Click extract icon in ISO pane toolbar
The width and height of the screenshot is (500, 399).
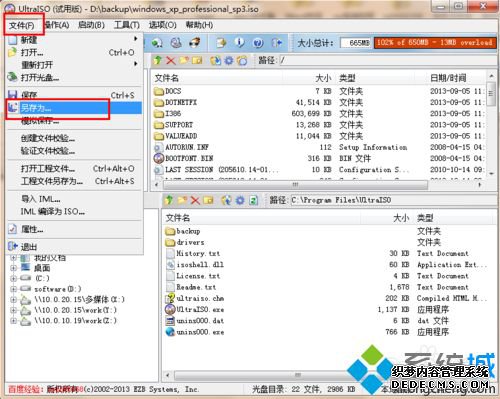pyautogui.click(x=216, y=60)
